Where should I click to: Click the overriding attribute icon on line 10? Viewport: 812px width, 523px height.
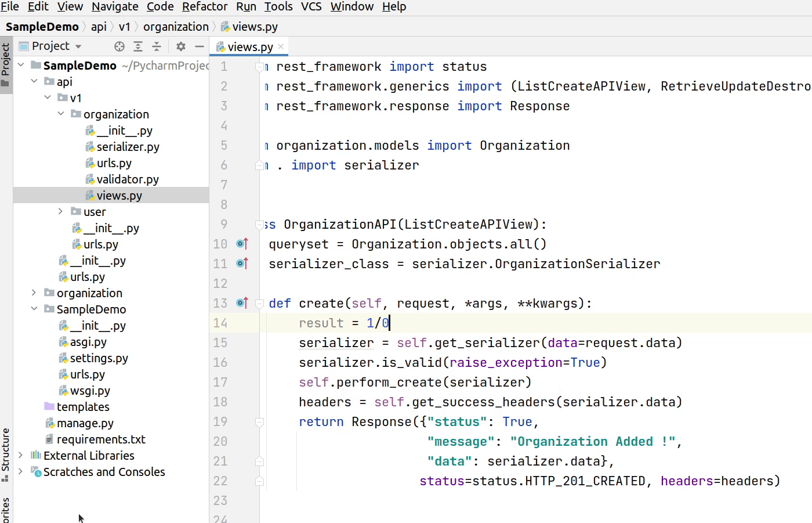coord(242,244)
